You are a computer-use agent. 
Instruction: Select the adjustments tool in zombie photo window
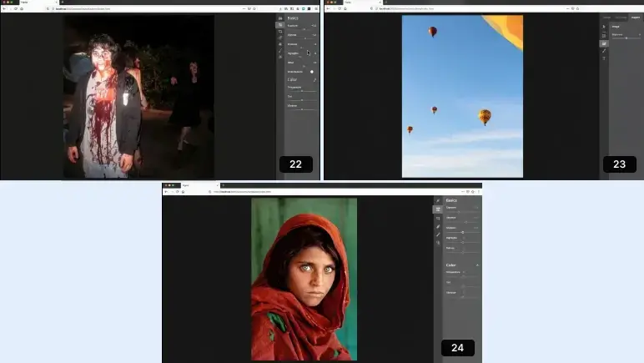280,25
